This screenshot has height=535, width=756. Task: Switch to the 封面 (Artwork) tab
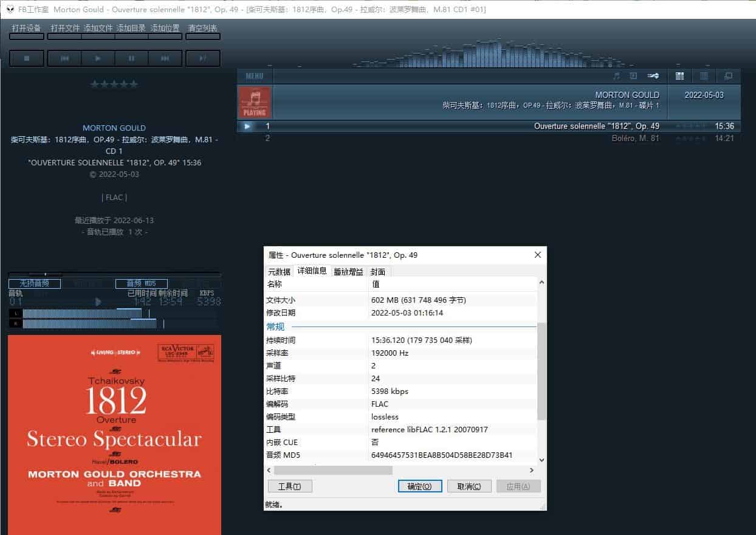378,272
